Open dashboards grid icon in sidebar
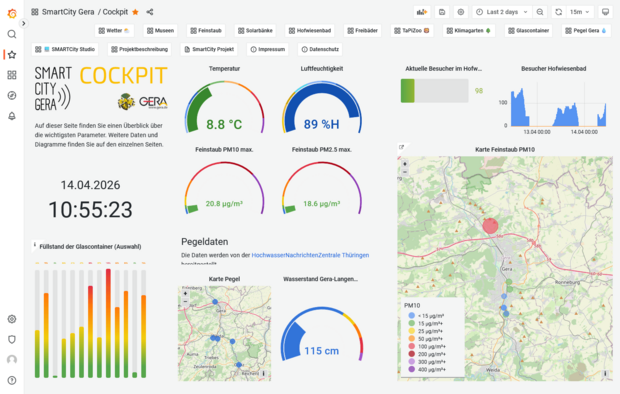The image size is (620, 394). (12, 75)
